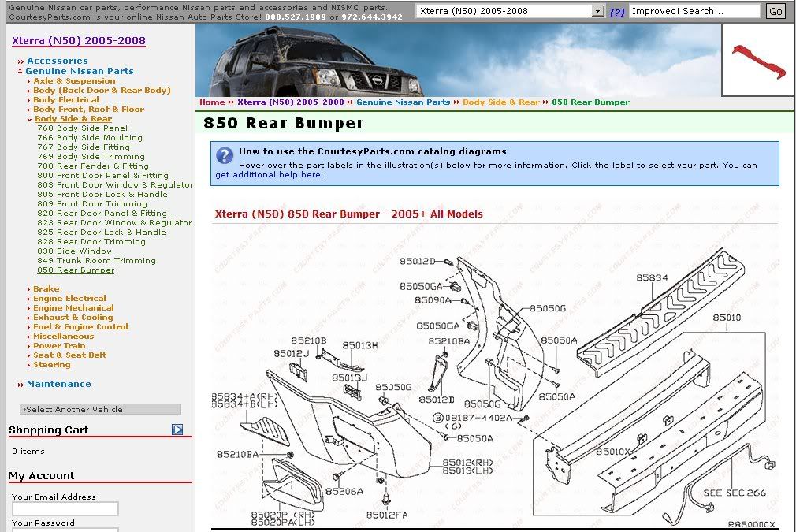Open 850 Rear Bumper in sidebar

tap(76, 270)
